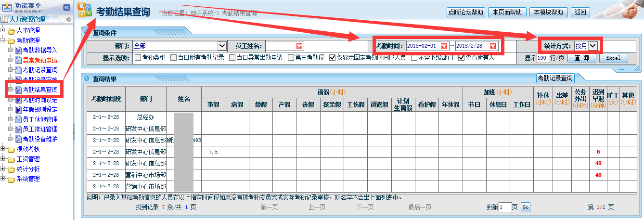Open the 部门 dropdown showing 全部
Viewport: 644px width, 220px height.
coord(222,46)
